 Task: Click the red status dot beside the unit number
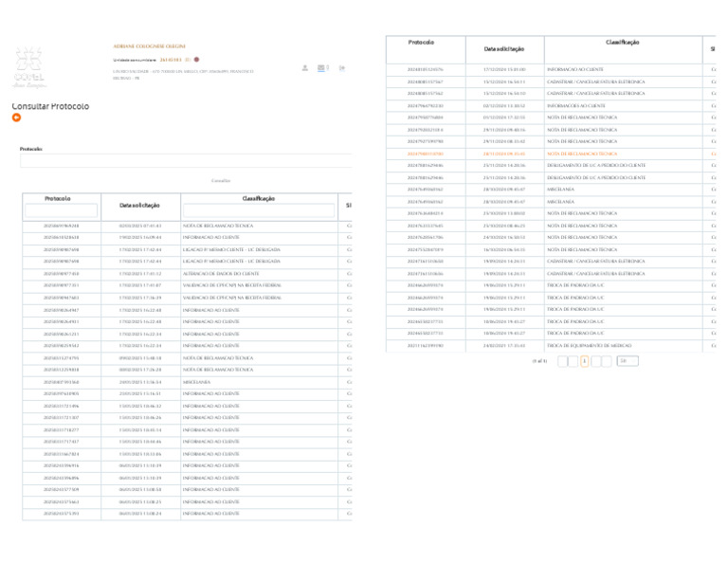pyautogui.click(x=196, y=60)
